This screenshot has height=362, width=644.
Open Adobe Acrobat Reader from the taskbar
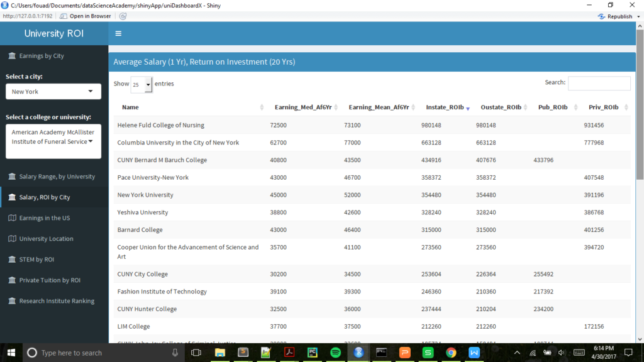coord(289,353)
